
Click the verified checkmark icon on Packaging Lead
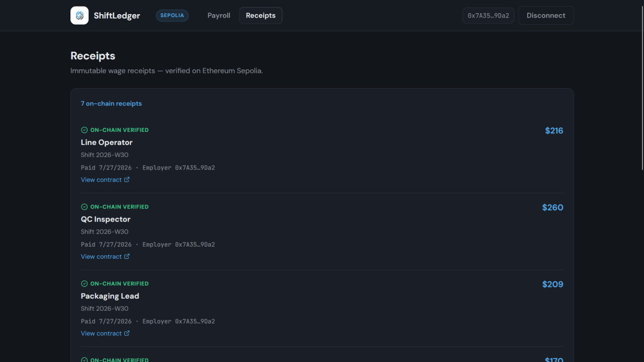click(84, 284)
